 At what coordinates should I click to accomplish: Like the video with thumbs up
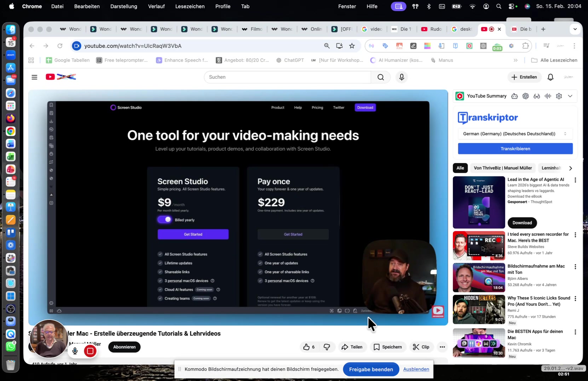[309, 347]
